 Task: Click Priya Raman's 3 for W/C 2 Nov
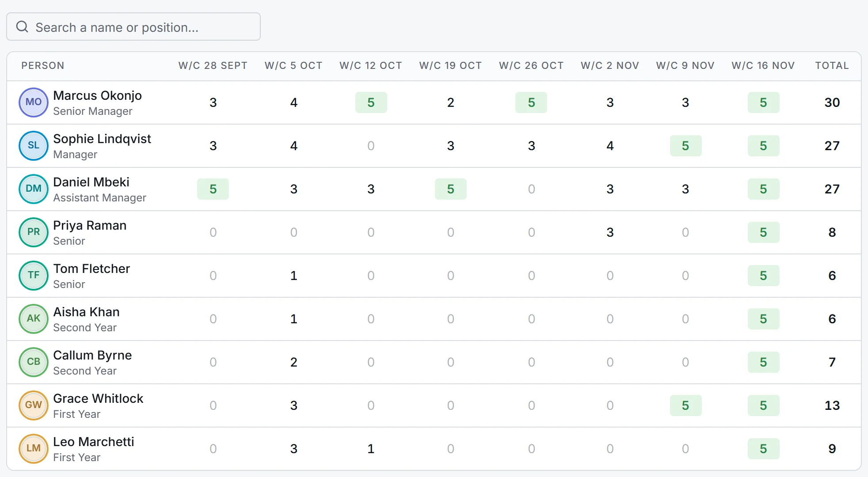coord(610,232)
